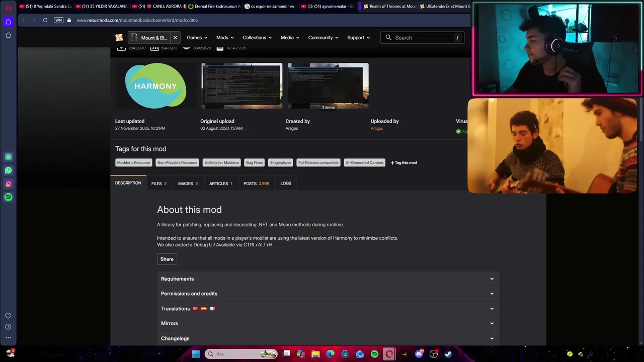Open the Opera menu logo
This screenshot has height=362, width=644.
coord(8,8)
